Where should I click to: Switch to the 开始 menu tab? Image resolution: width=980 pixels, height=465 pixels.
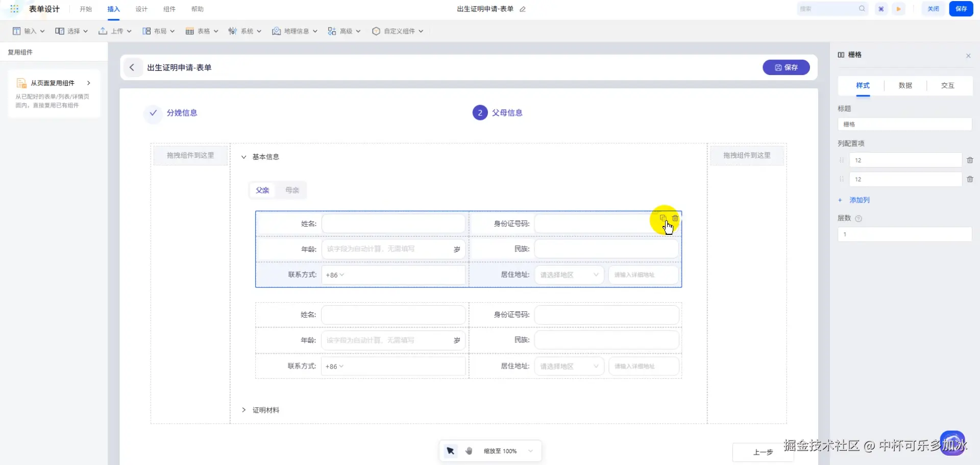(x=86, y=9)
